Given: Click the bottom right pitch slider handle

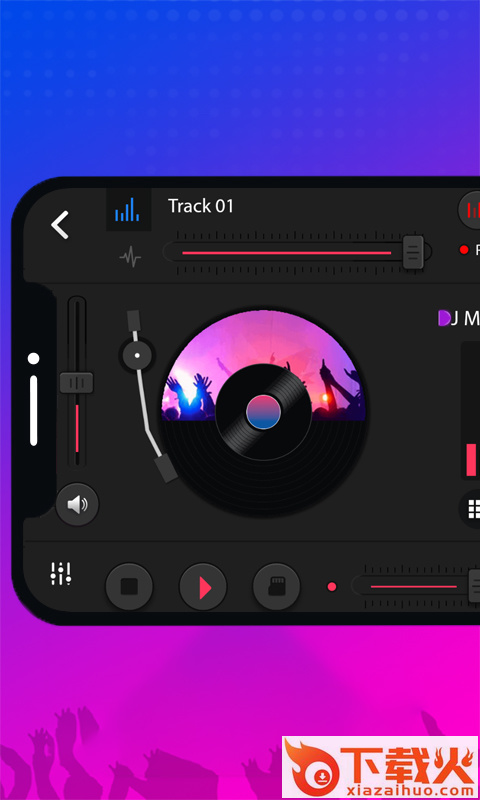Looking at the screenshot, I should [474, 586].
